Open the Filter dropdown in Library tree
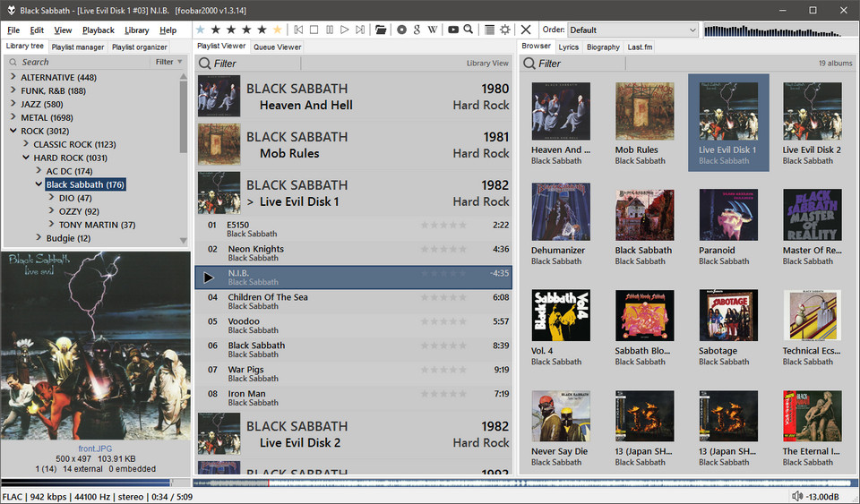The width and height of the screenshot is (860, 504). coord(168,62)
